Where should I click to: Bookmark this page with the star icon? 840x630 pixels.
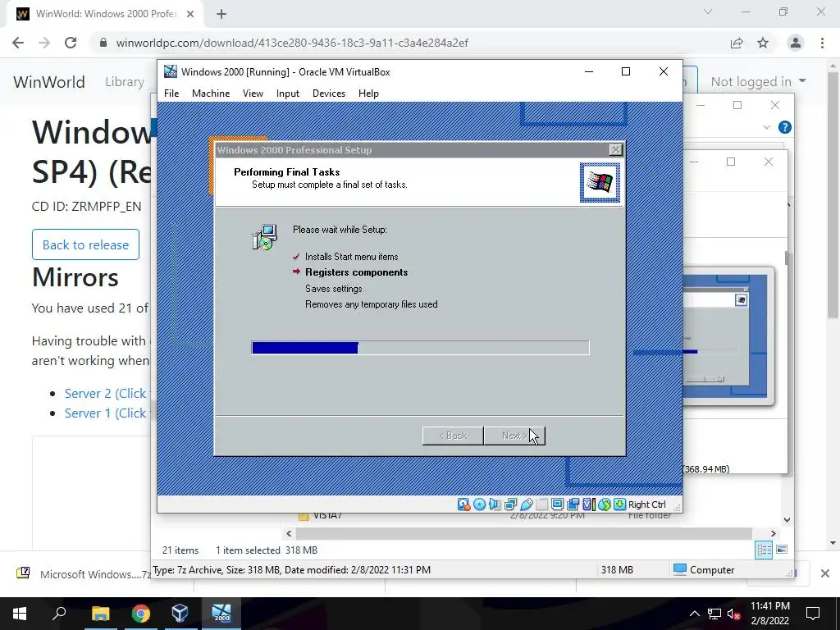763,43
